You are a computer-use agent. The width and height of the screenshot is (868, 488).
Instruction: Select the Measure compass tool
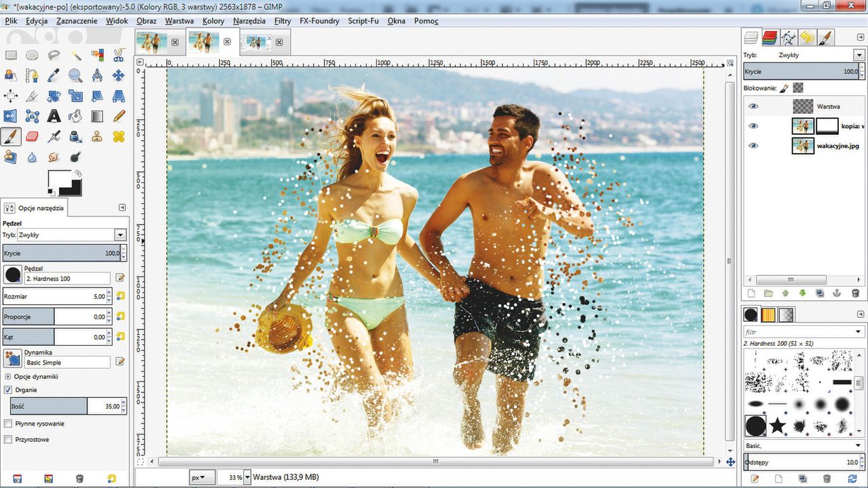[x=98, y=75]
